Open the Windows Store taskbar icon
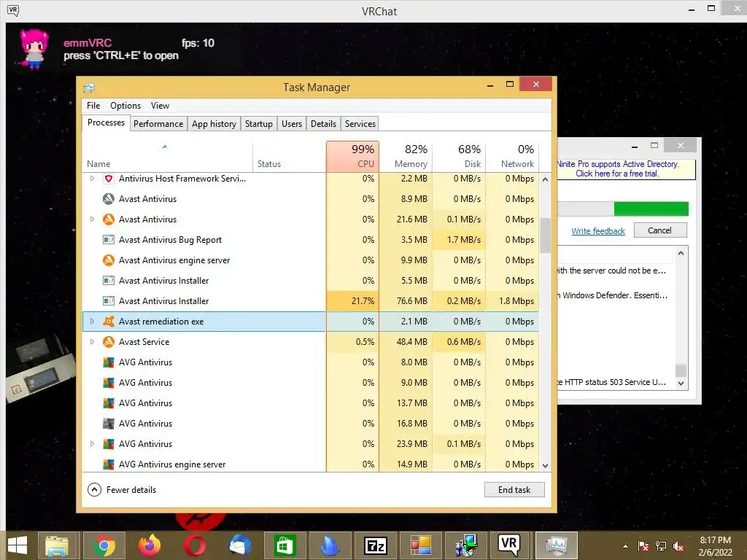 285,545
